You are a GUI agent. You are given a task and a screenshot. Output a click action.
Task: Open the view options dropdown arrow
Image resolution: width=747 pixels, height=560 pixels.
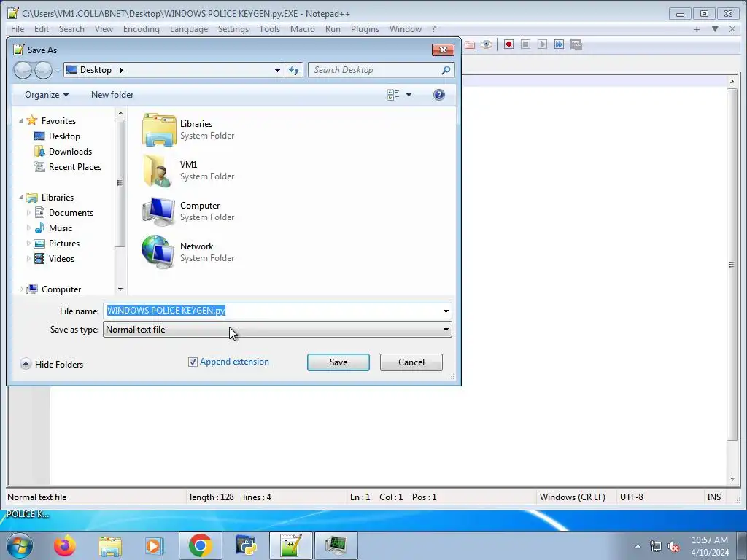tap(409, 95)
